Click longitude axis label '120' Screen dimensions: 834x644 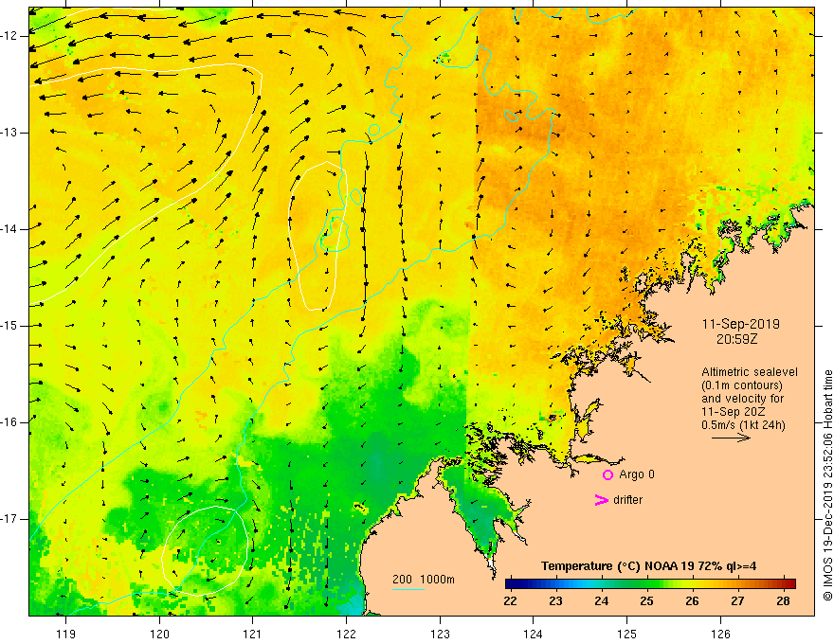tap(159, 634)
